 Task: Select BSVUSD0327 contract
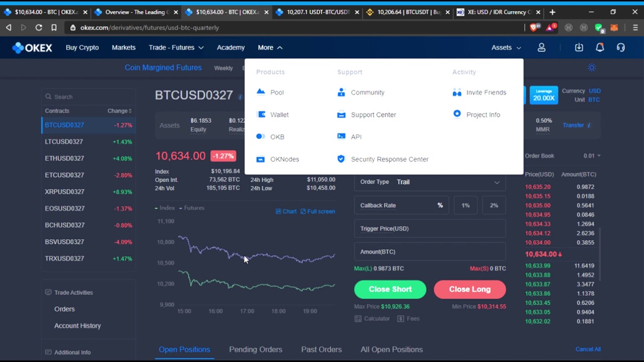[x=88, y=241]
